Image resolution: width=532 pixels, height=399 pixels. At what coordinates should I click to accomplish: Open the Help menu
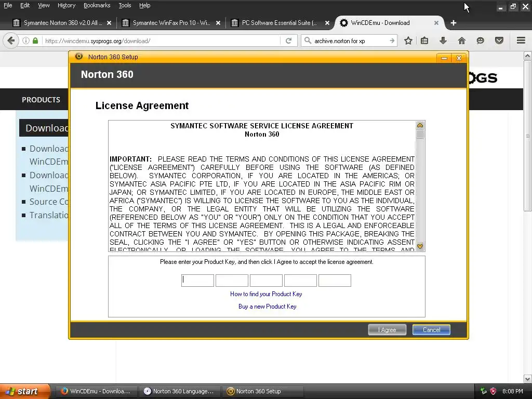[x=144, y=5]
